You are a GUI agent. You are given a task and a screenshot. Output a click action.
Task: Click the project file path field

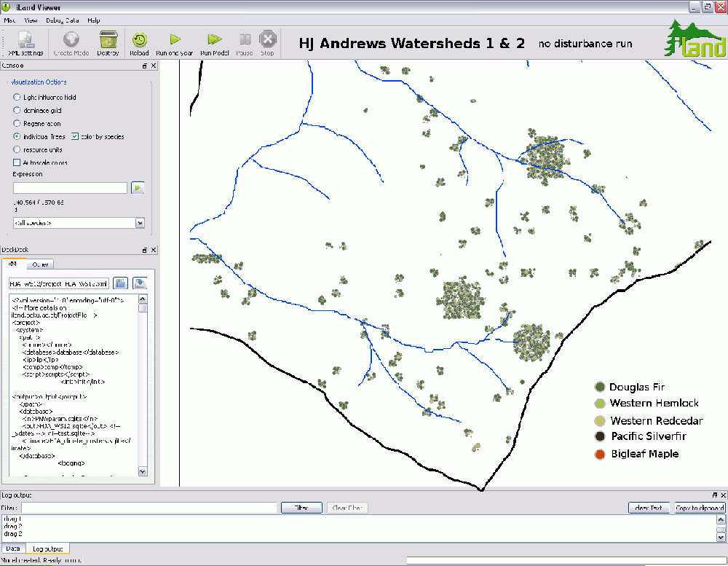(59, 283)
